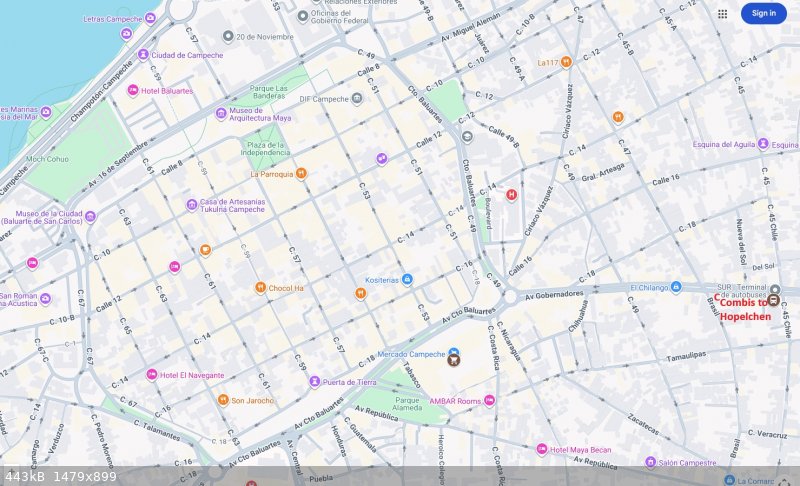Screen dimensions: 800x486
Task: Open the Salón Campestre venue pin
Action: coord(650,462)
